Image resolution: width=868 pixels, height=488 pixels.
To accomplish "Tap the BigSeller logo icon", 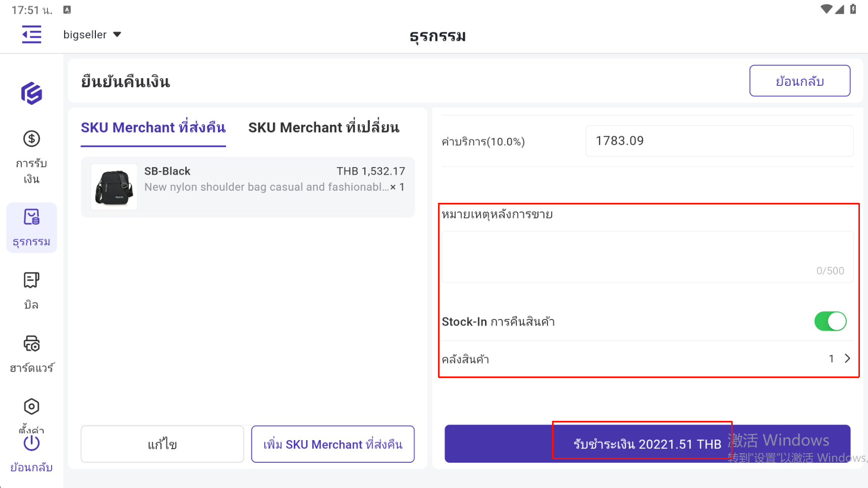I will click(x=31, y=93).
